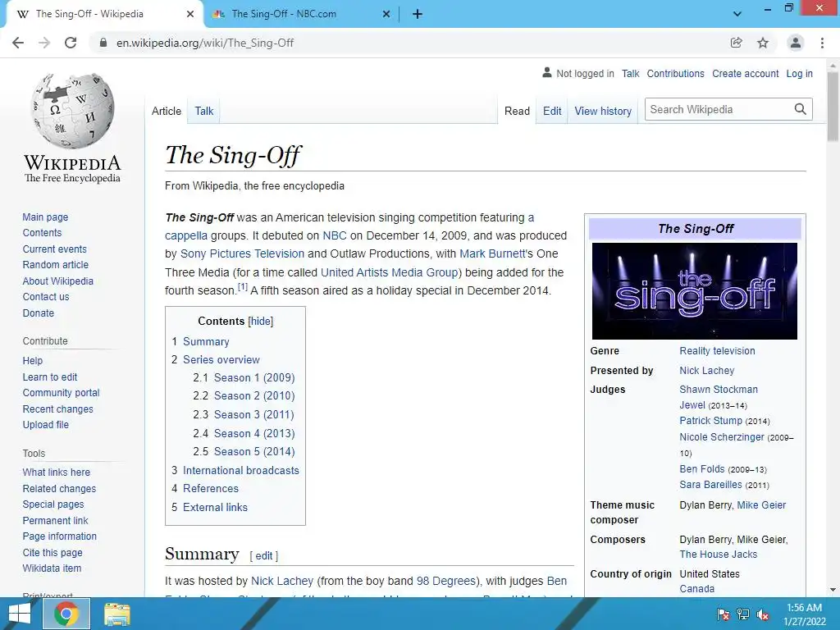The image size is (840, 630).
Task: Click the muted volume tray icon
Action: point(764,614)
